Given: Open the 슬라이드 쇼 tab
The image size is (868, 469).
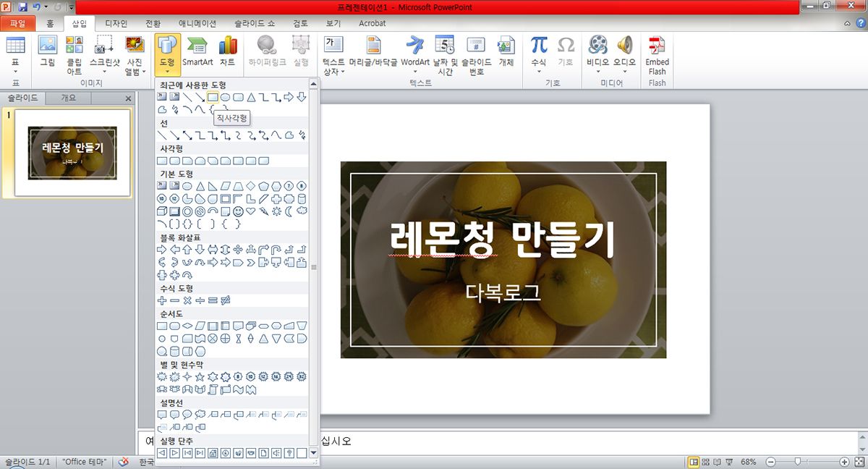Looking at the screenshot, I should tap(255, 23).
